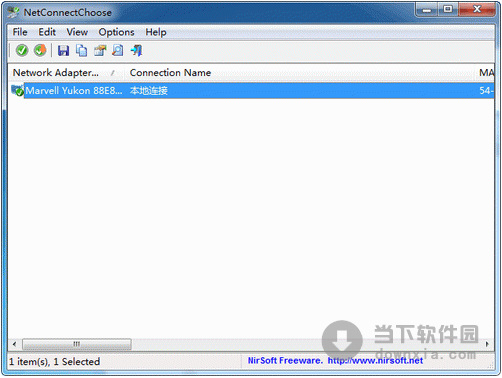Image resolution: width=502 pixels, height=378 pixels.
Task: Open the Edit menu
Action: 47,32
